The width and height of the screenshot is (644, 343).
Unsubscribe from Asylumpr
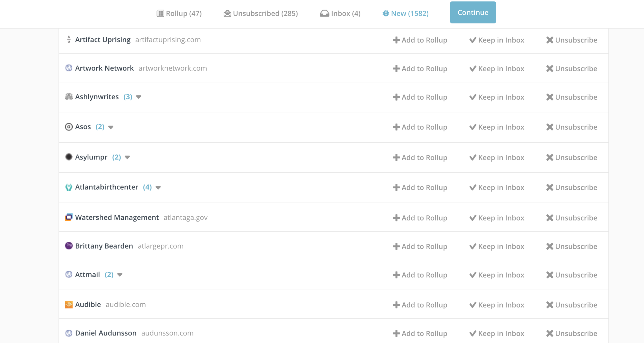(x=572, y=157)
